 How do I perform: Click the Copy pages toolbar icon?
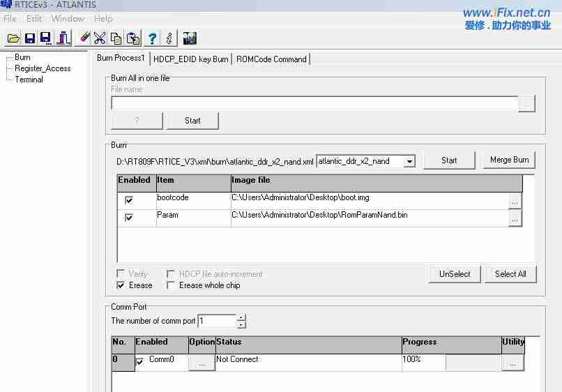[116, 38]
